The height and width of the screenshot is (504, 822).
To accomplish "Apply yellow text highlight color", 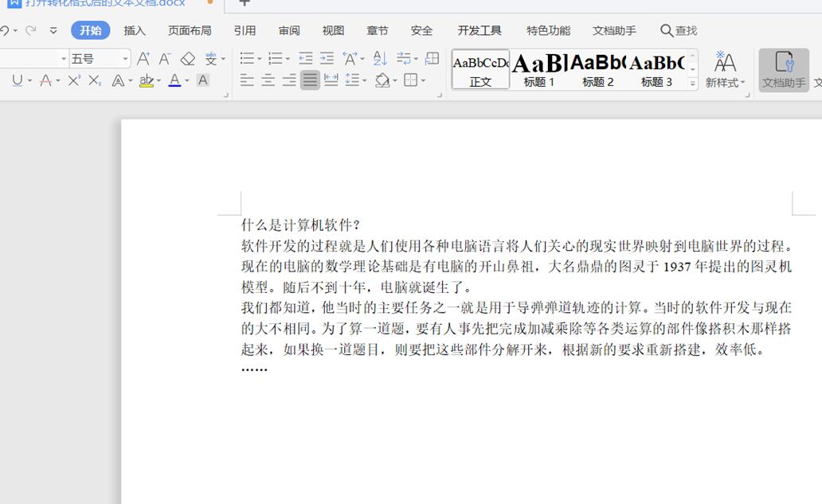I will [x=147, y=80].
